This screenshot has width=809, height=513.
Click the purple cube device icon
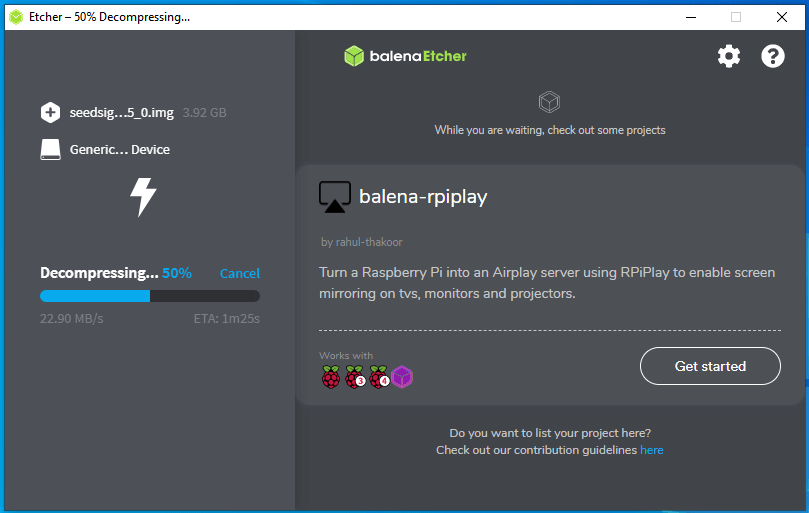click(x=402, y=377)
